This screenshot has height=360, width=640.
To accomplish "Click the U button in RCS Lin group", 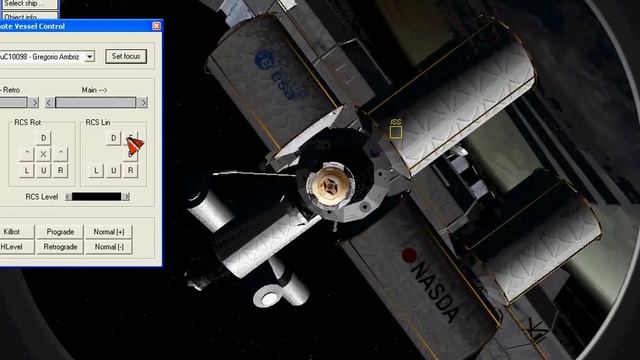I will click(113, 170).
